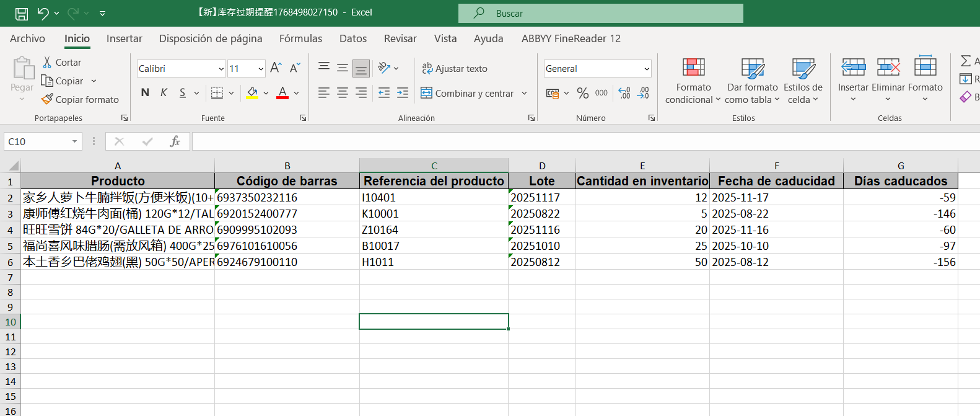Toggle italic K formatting
980x416 pixels.
(x=164, y=93)
